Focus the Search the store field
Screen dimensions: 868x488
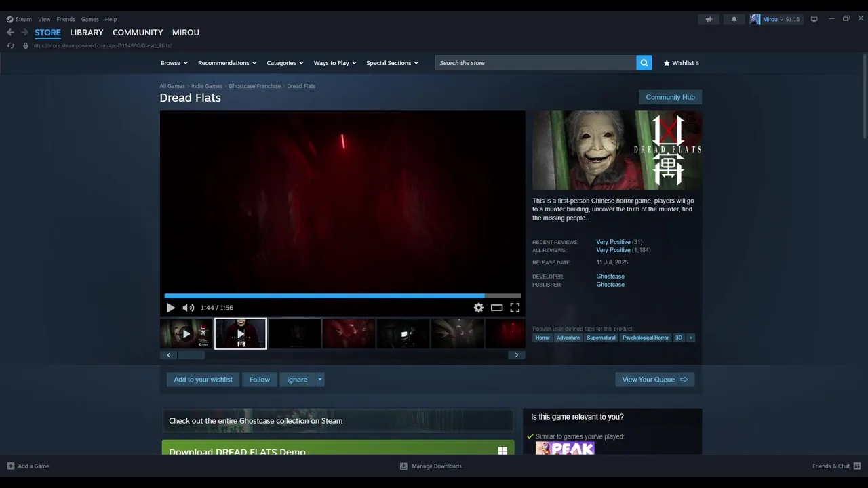(536, 63)
